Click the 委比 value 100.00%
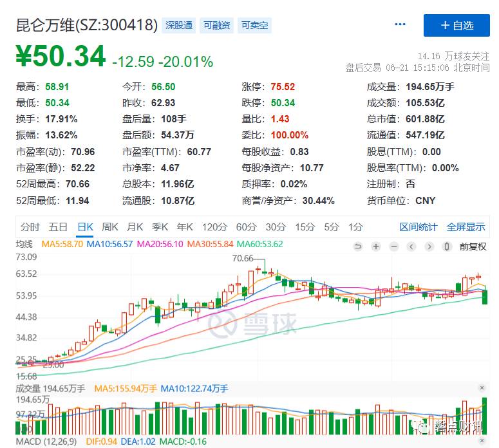 [290, 135]
